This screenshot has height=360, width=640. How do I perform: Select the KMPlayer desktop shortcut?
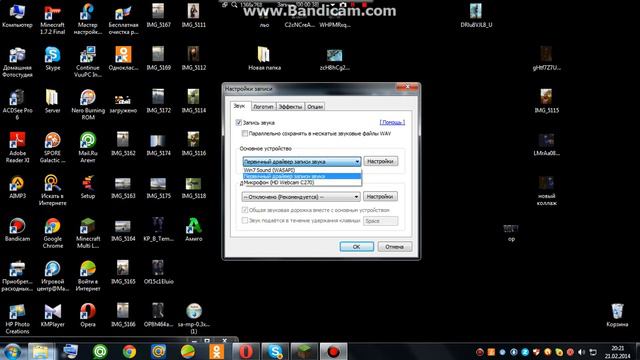click(x=53, y=316)
